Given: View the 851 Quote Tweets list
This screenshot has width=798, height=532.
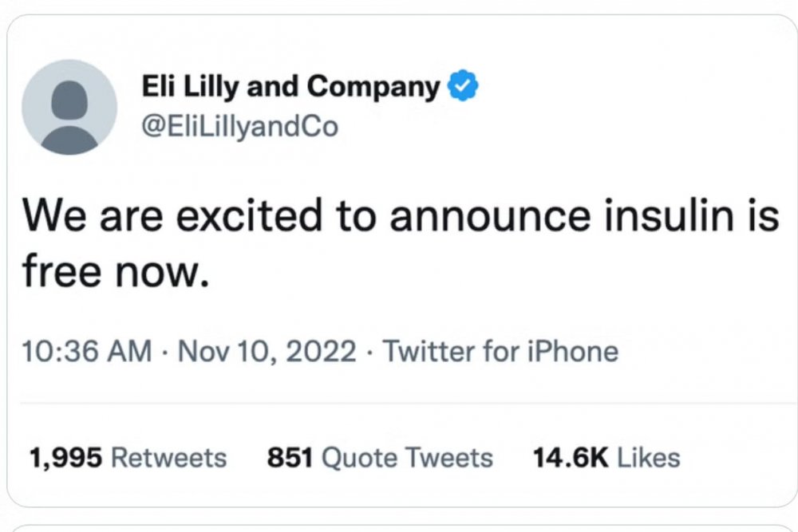Looking at the screenshot, I should (380, 458).
